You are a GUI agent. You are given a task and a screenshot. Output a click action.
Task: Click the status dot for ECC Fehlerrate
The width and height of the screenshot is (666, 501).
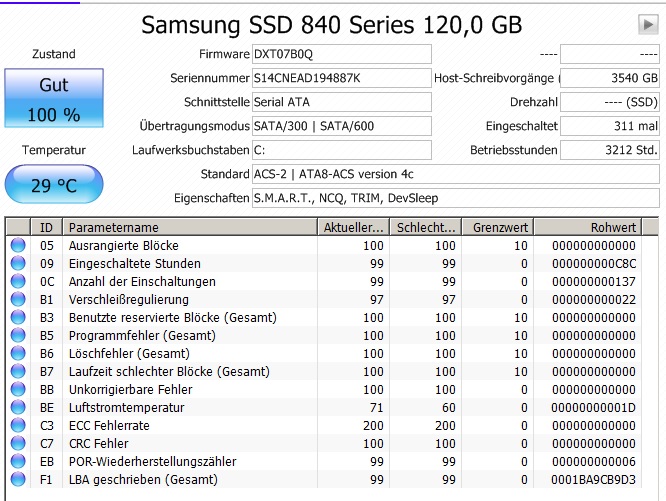coord(18,425)
